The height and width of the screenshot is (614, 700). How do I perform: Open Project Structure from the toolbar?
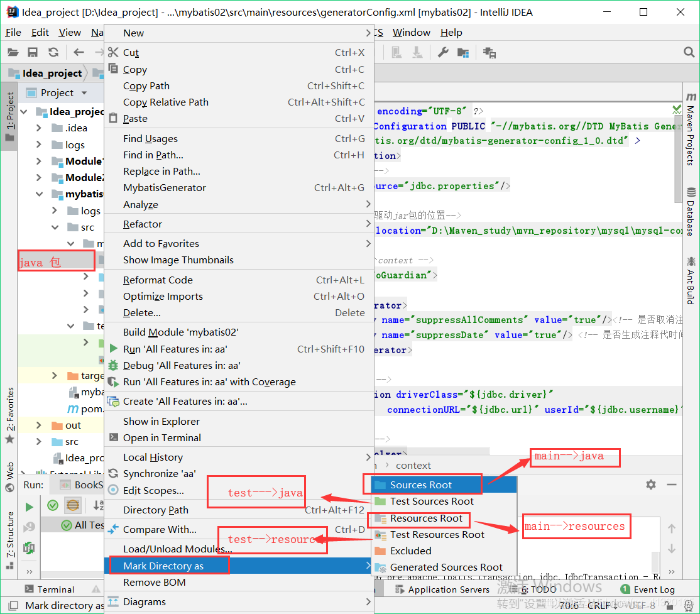[x=463, y=53]
